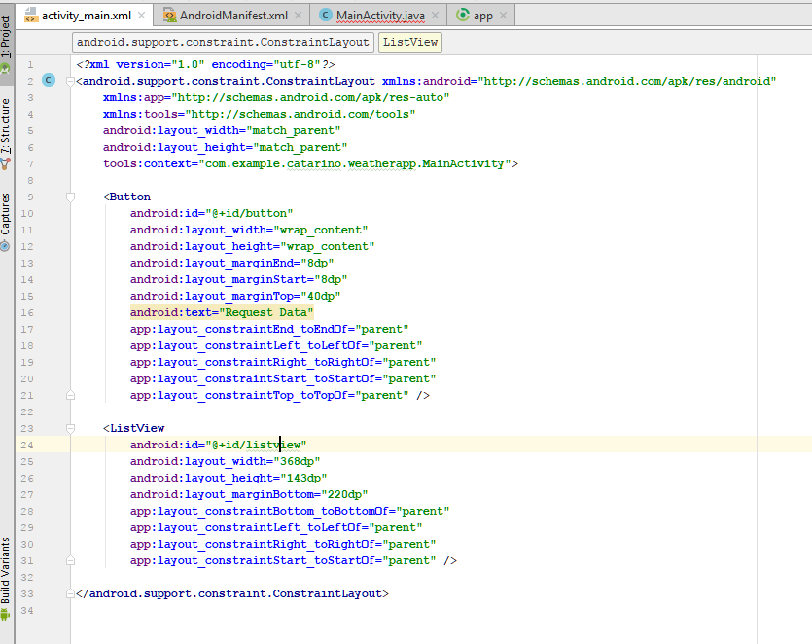Click line number 24 in the gutter
This screenshot has height=644, width=812.
pyautogui.click(x=27, y=445)
